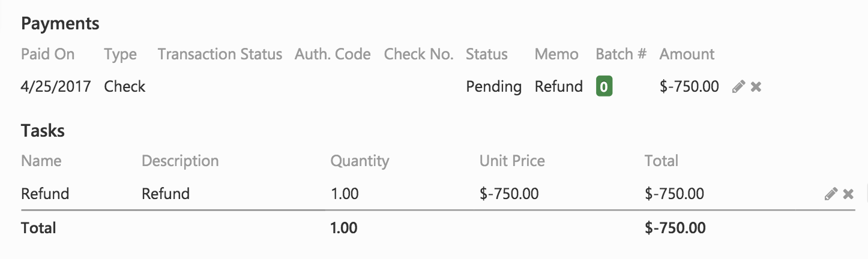Click the Unit Price column header
Image resolution: width=868 pixels, height=259 pixels.
pos(512,161)
